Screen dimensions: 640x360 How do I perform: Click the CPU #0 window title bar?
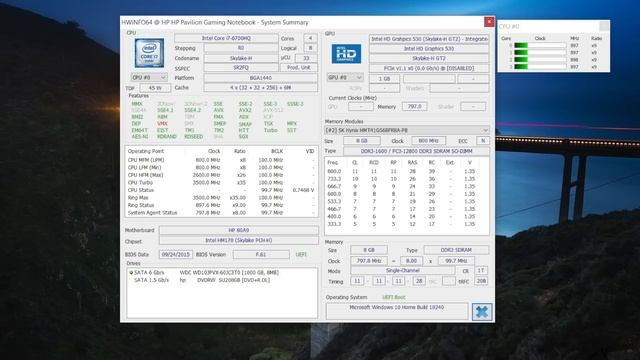pos(549,27)
